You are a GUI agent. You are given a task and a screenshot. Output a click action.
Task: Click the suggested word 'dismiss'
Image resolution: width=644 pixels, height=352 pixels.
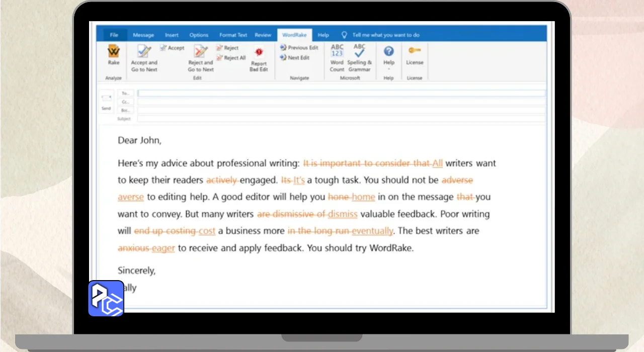(x=343, y=214)
